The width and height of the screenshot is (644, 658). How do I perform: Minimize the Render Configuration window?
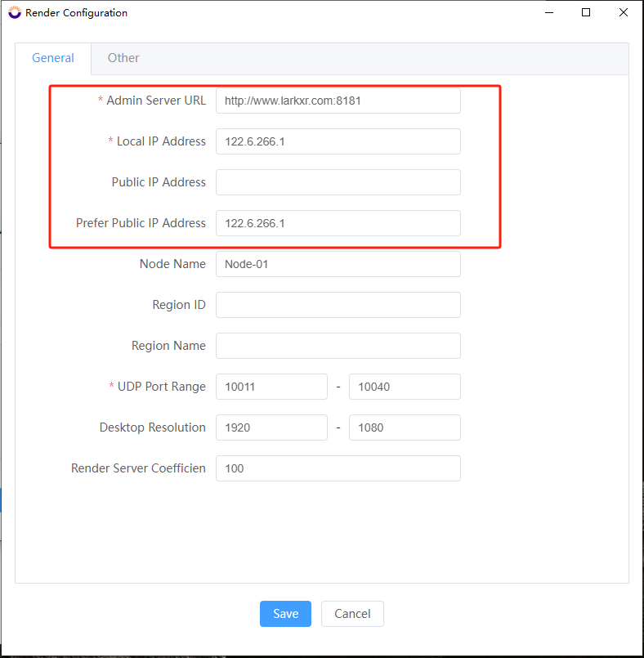(x=549, y=12)
